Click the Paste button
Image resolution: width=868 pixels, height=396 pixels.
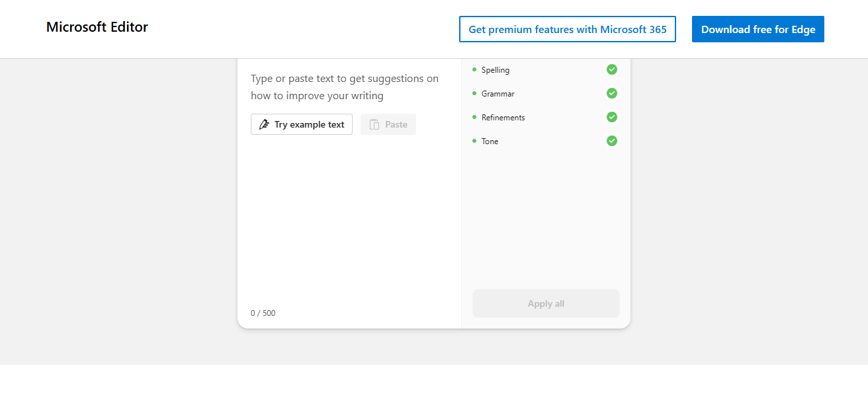[x=388, y=124]
